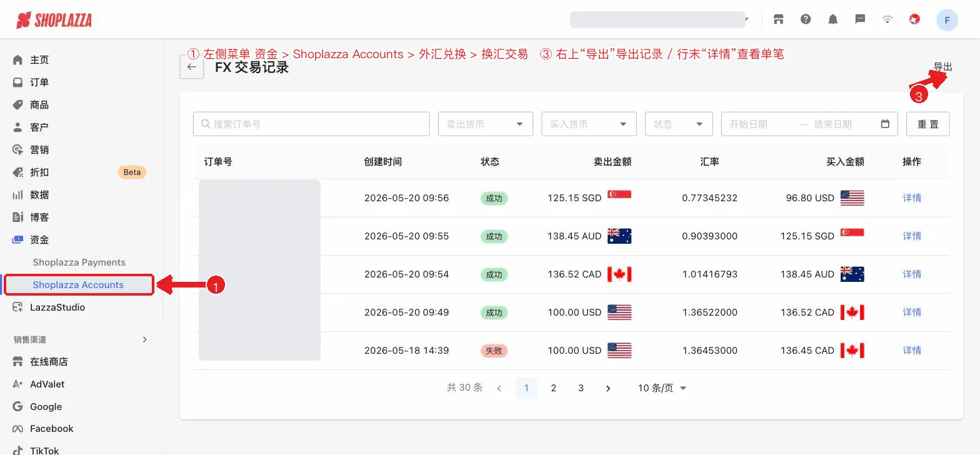This screenshot has height=455, width=980.
Task: Click the 导出 export button
Action: pos(943,67)
